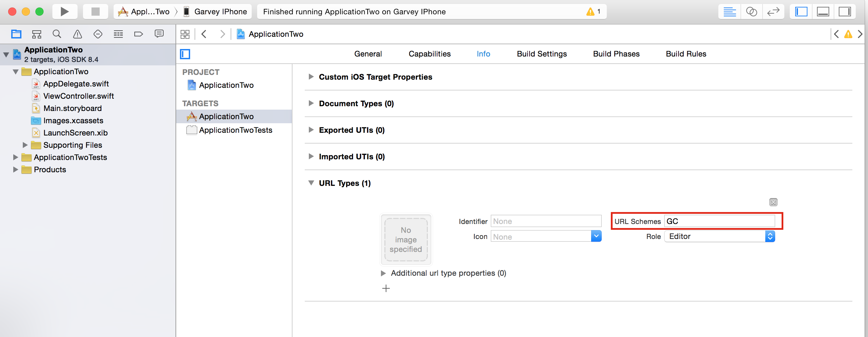The image size is (868, 337).
Task: Click the ApplicationTwo jump bar item
Action: coord(270,34)
